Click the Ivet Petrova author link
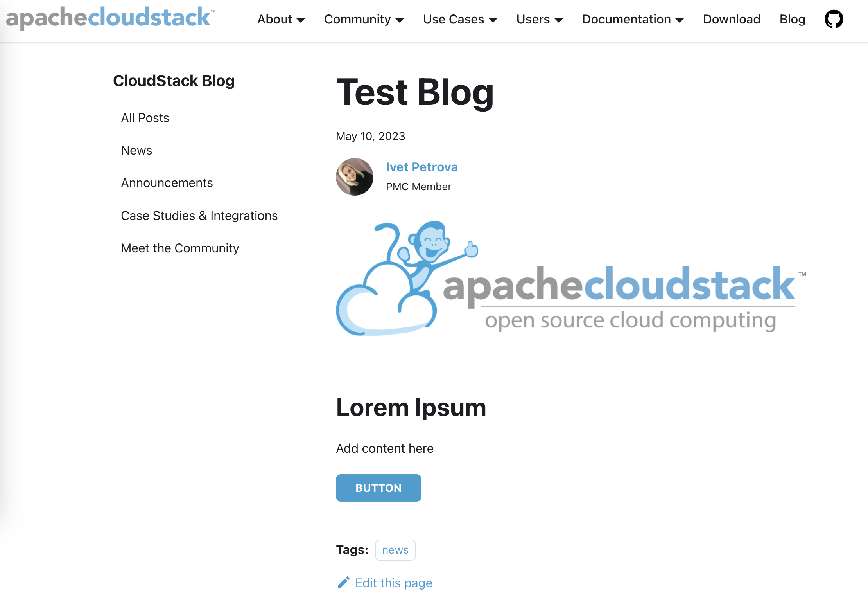This screenshot has width=868, height=601. pyautogui.click(x=421, y=167)
